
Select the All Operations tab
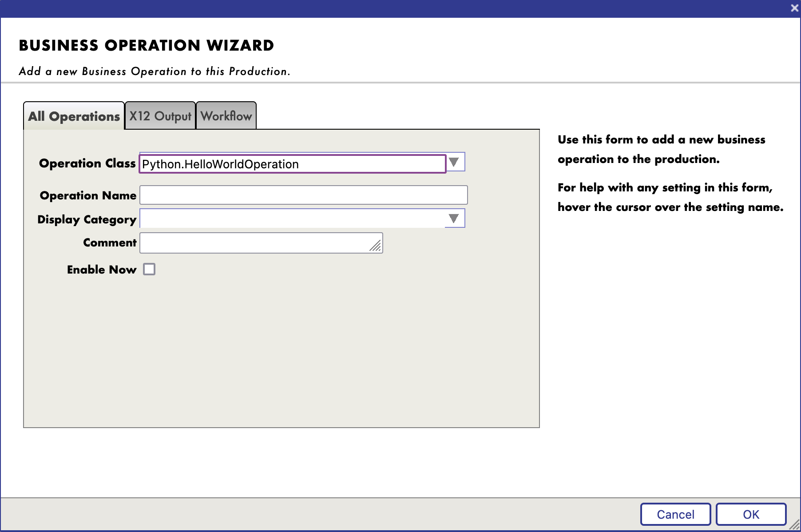[73, 116]
